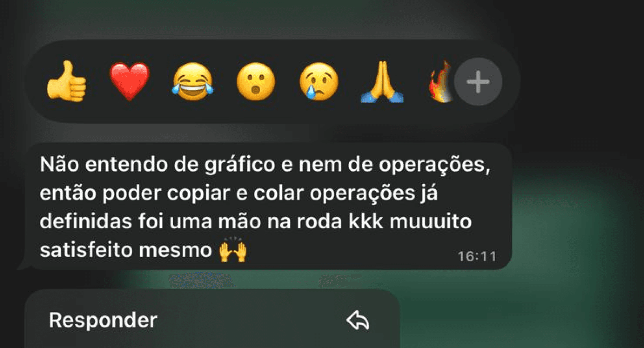Tap the raised hands emoji in the message
This screenshot has height=348, width=644.
click(x=233, y=250)
